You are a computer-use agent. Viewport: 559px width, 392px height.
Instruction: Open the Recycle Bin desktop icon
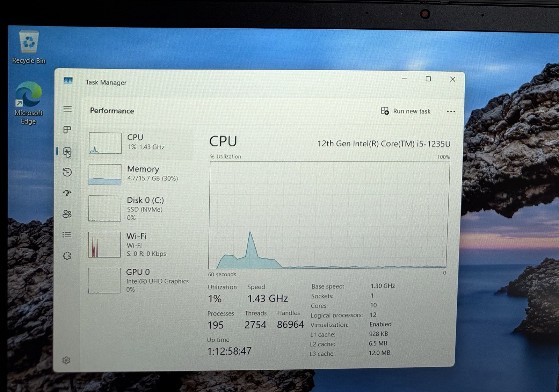click(29, 48)
